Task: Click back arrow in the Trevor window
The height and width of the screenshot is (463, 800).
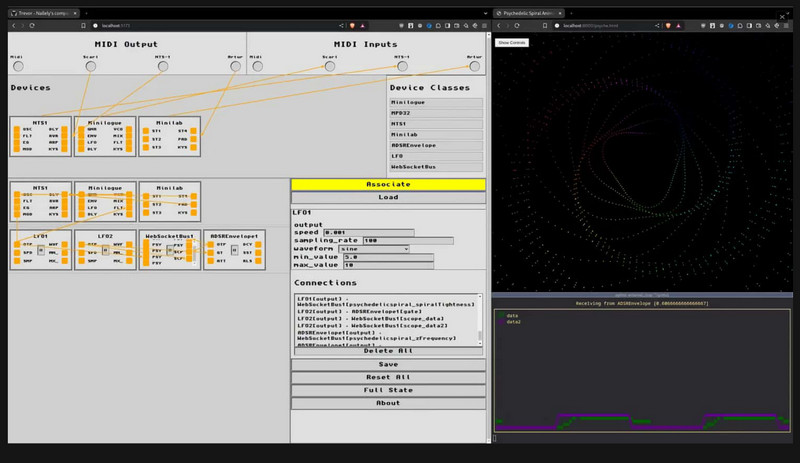Action: 14,26
